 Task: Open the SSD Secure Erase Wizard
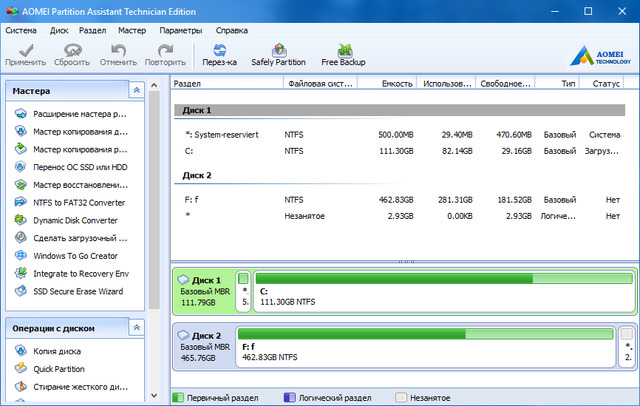pyautogui.click(x=79, y=291)
